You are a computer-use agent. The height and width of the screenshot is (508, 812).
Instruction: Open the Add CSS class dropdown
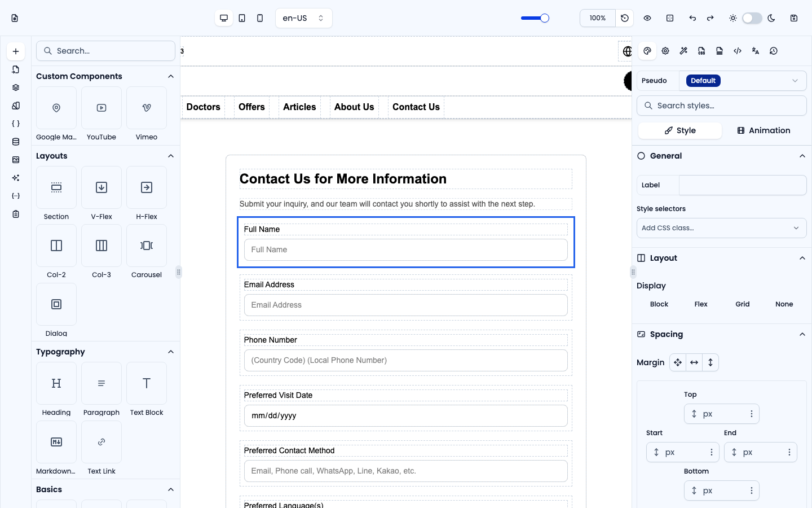(722, 228)
